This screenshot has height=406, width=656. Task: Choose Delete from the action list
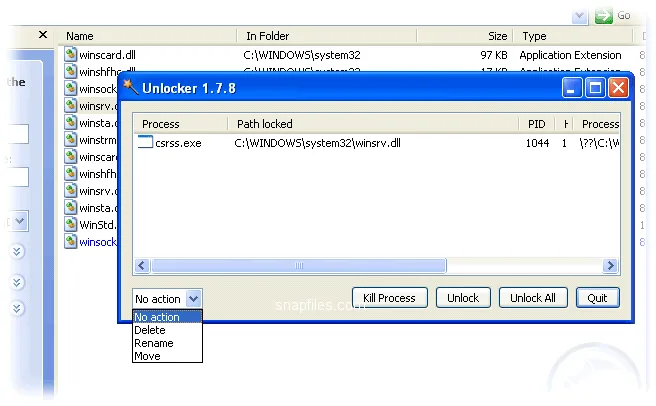click(x=167, y=330)
